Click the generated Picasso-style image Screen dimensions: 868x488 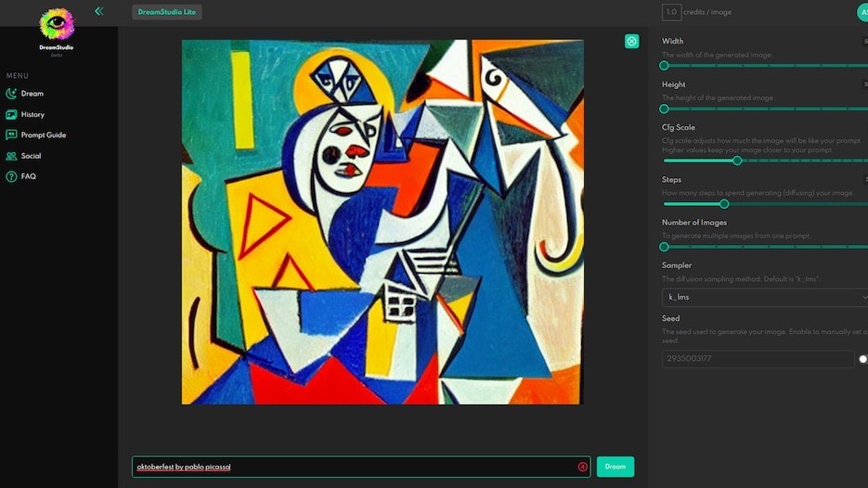382,222
